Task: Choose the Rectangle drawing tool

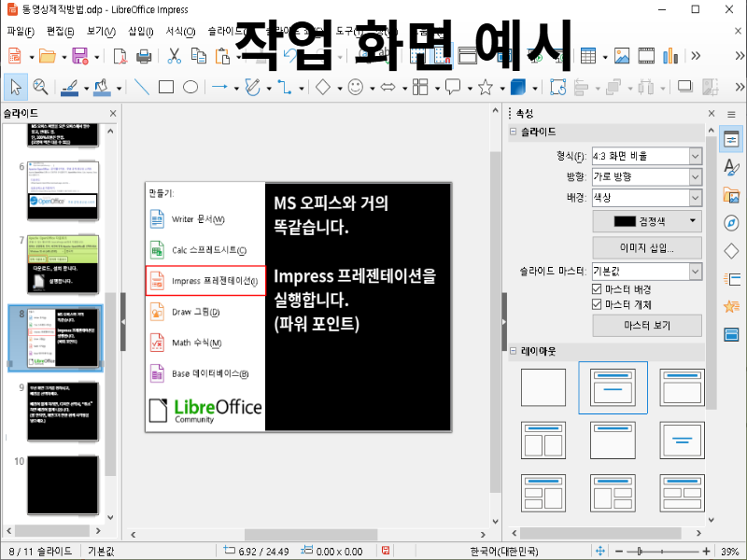Action: [x=166, y=87]
